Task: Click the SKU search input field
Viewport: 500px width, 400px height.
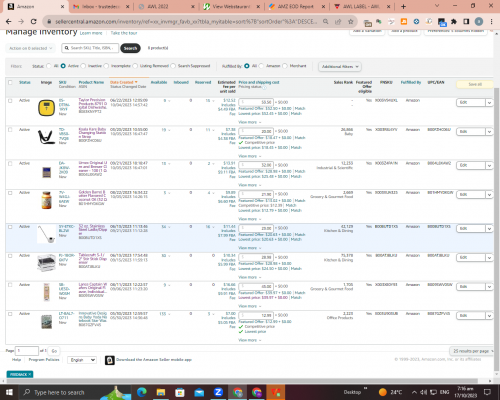Action: [x=90, y=48]
